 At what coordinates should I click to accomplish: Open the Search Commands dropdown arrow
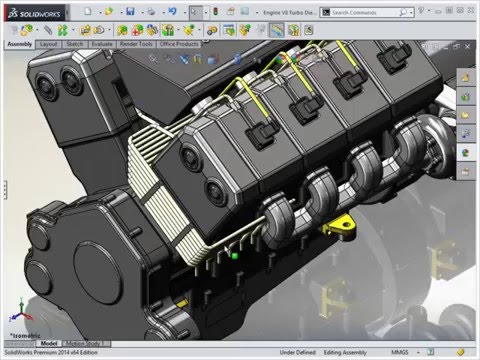pyautogui.click(x=412, y=13)
